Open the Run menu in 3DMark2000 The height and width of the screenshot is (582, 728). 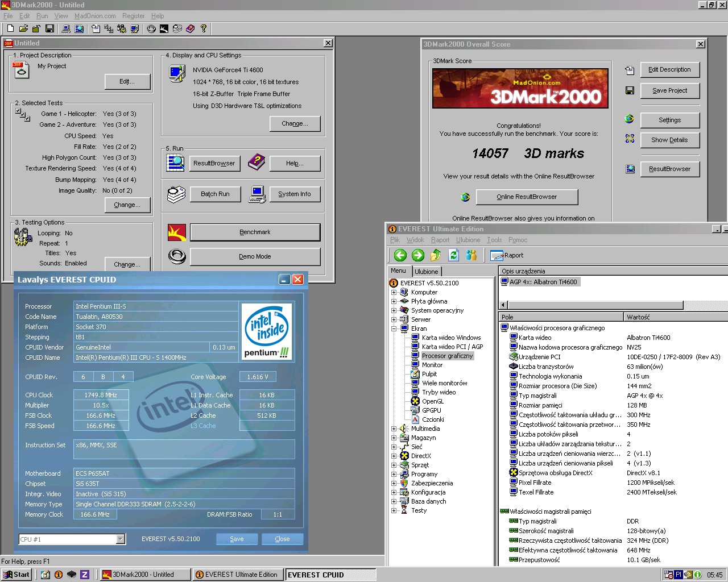(42, 16)
